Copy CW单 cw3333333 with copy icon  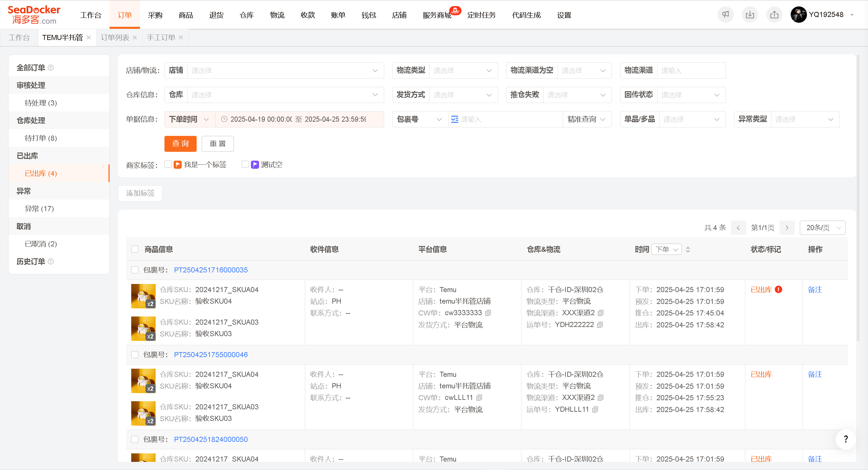488,313
